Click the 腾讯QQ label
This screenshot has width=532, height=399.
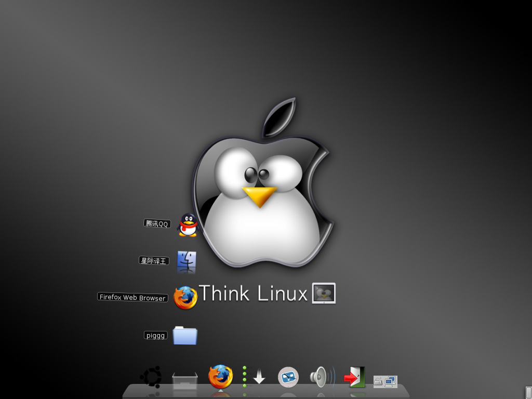pyautogui.click(x=157, y=223)
